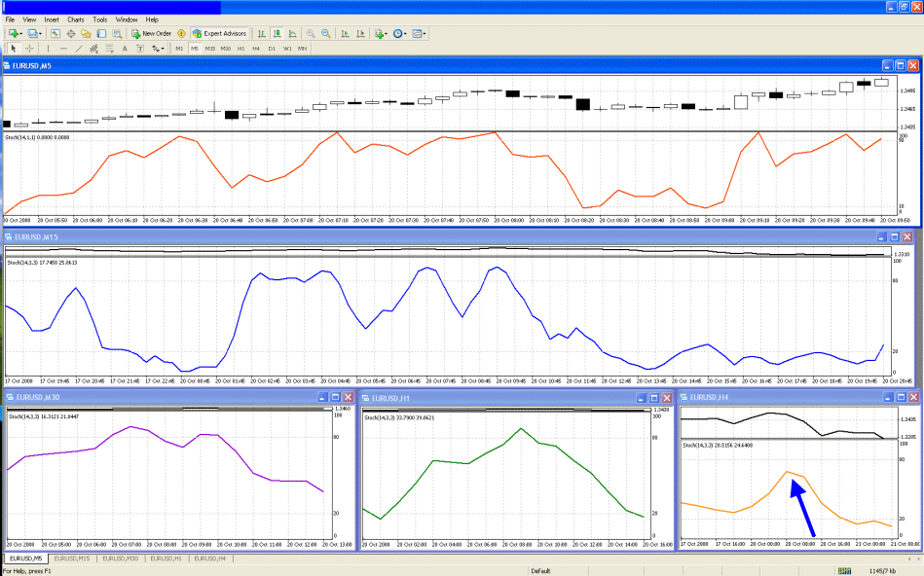Switch chart to candlesticks mode
The width and height of the screenshot is (924, 576).
pos(277,34)
